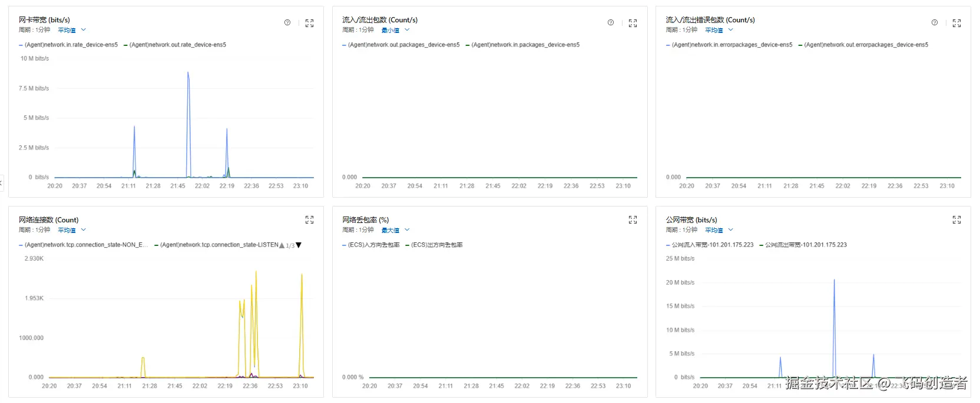Click the 网络丢包率 (%) panel title
Image resolution: width=980 pixels, height=403 pixels.
pos(366,220)
